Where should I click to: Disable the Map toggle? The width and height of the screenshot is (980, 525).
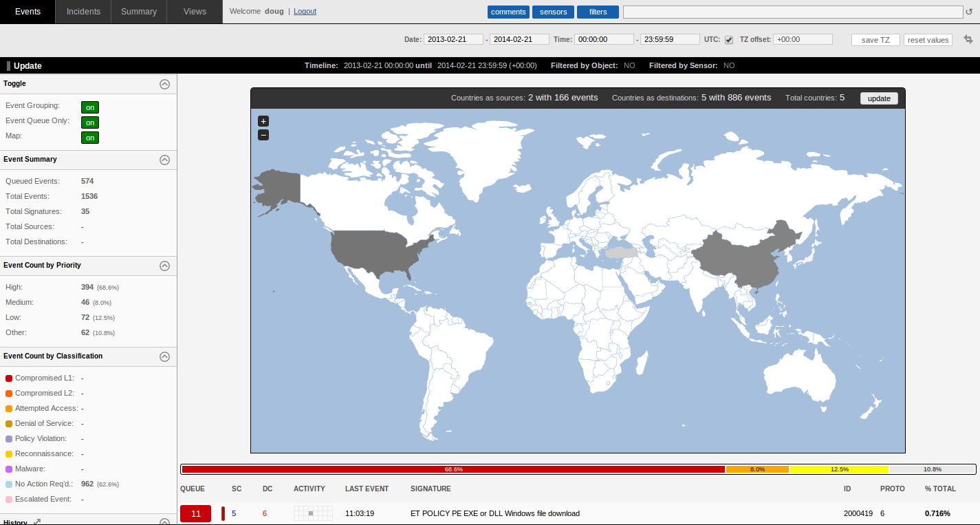pos(90,137)
